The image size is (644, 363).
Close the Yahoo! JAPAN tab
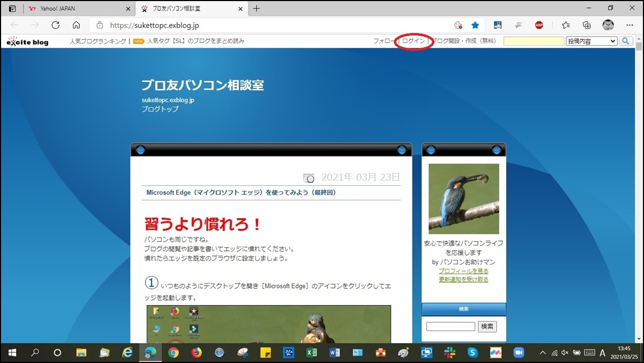tap(128, 9)
